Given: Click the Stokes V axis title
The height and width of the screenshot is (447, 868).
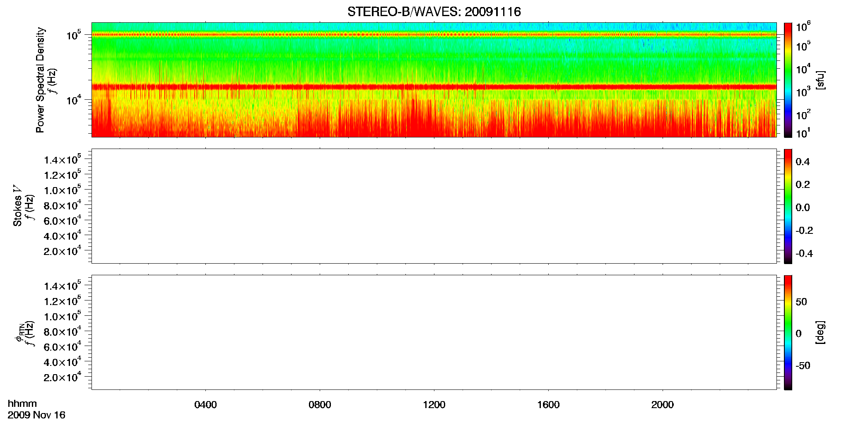Looking at the screenshot, I should pos(17,206).
